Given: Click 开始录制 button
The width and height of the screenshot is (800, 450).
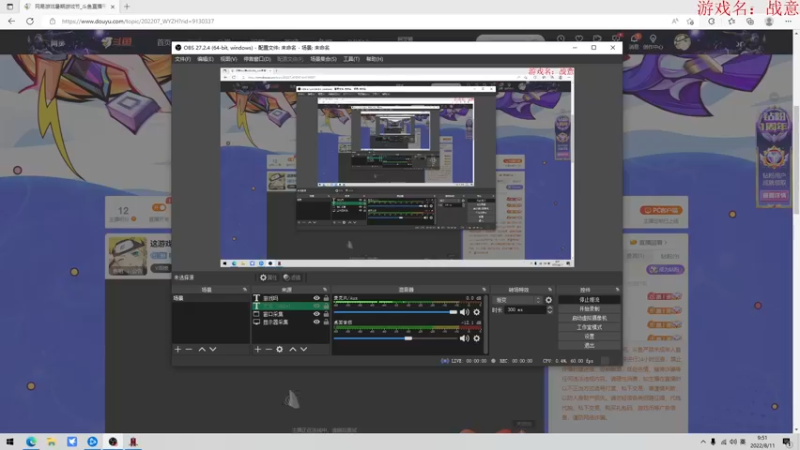Looking at the screenshot, I should pos(589,309).
